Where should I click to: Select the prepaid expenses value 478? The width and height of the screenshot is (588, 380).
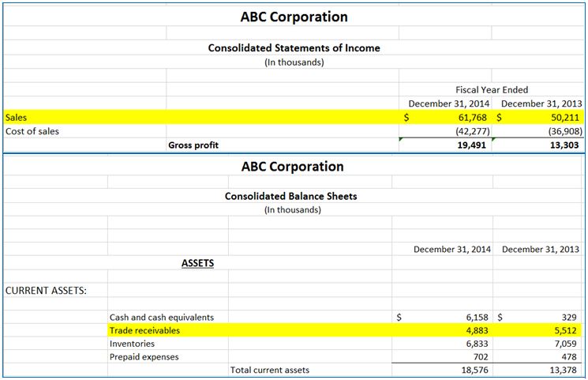click(x=569, y=357)
